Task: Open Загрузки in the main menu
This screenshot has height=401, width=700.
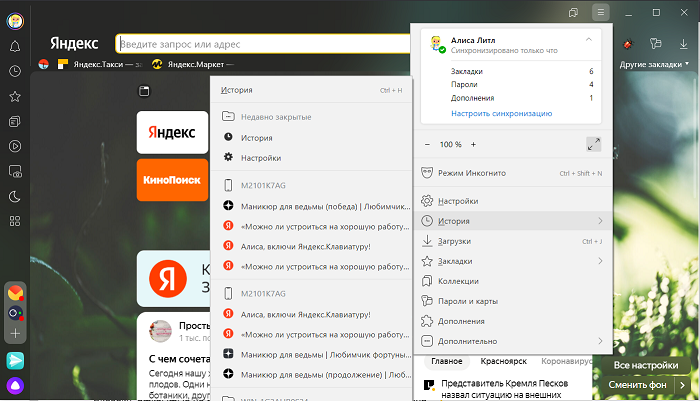Action: tap(512, 241)
